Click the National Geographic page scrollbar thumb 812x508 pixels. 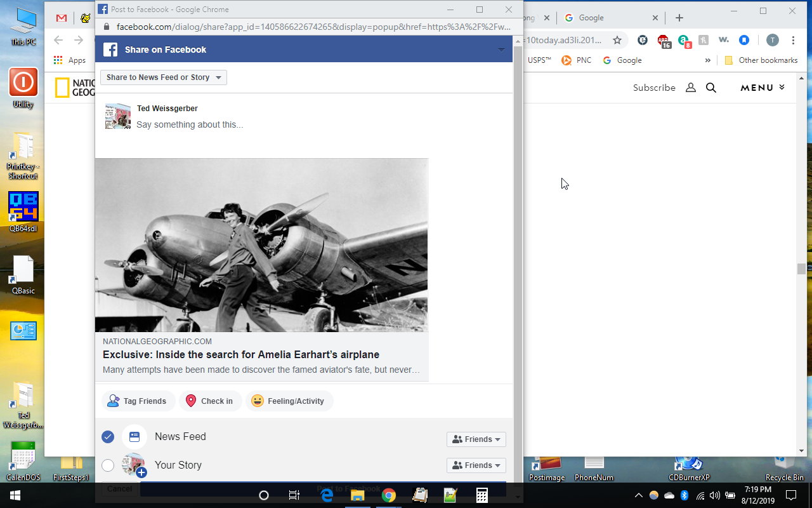[801, 269]
